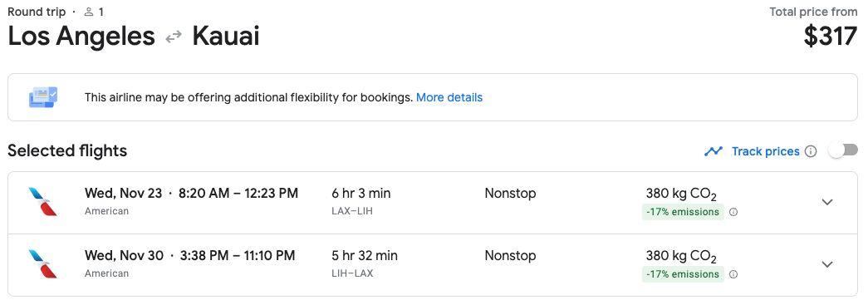The width and height of the screenshot is (868, 305).
Task: Expand the Nov 30 LIH–LAX flight details
Action: click(x=827, y=264)
